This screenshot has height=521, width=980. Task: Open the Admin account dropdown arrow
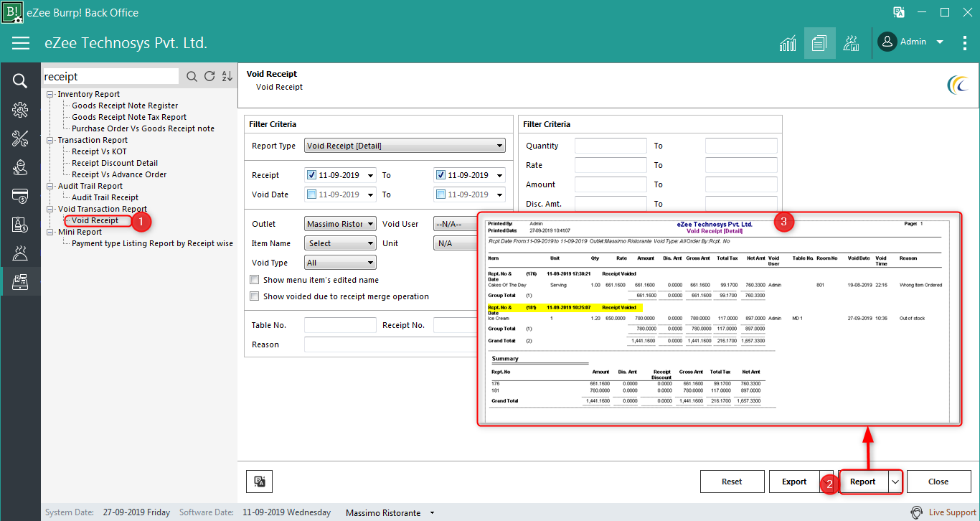940,42
